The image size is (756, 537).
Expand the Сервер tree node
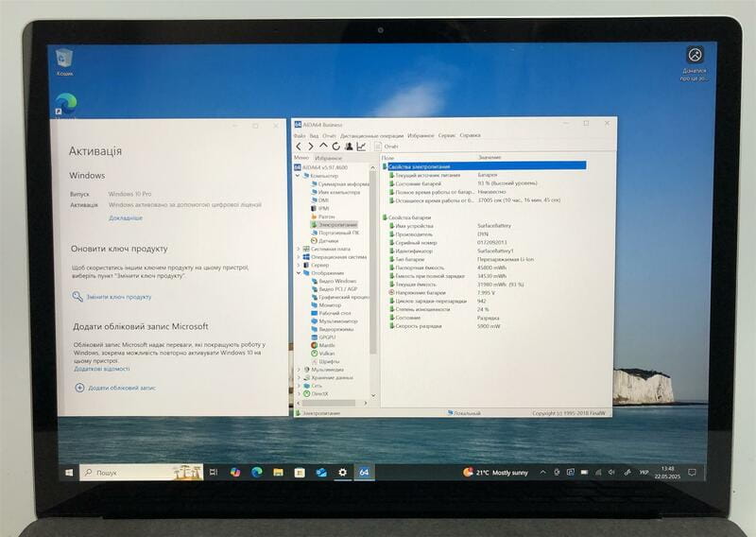(299, 265)
